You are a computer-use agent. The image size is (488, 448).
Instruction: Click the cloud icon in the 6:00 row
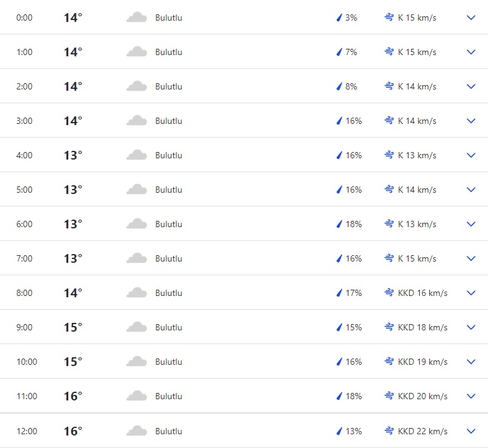pos(136,224)
